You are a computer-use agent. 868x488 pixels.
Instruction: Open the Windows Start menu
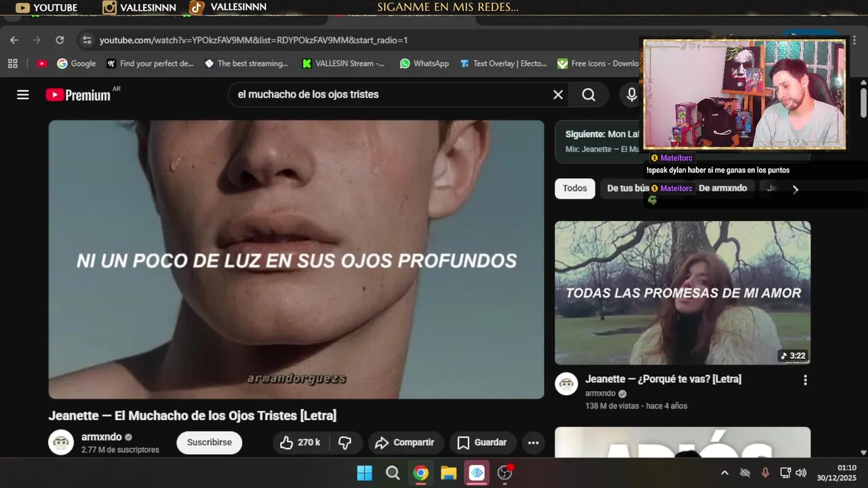(364, 473)
